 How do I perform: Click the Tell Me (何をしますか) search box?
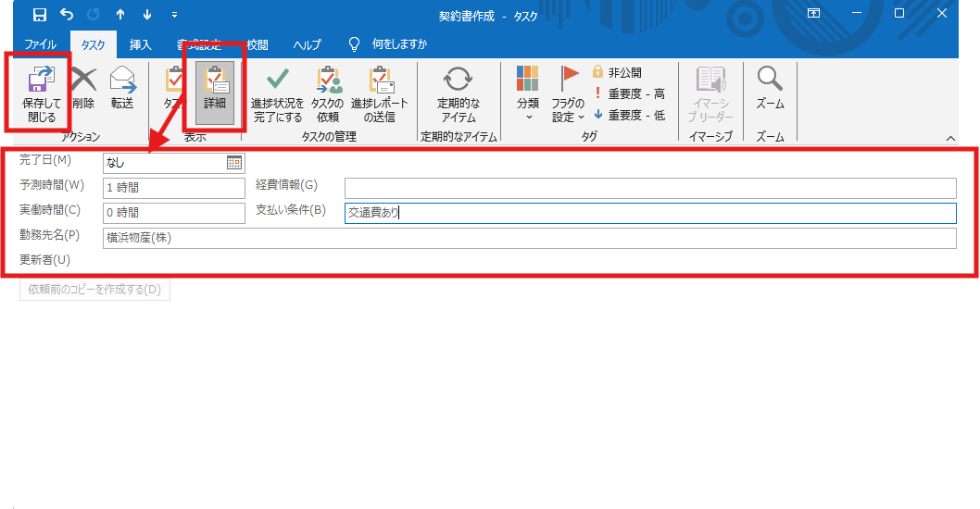tap(399, 44)
